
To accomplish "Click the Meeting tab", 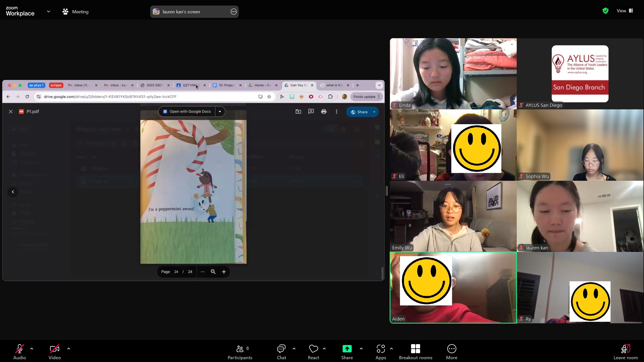I will tap(75, 12).
